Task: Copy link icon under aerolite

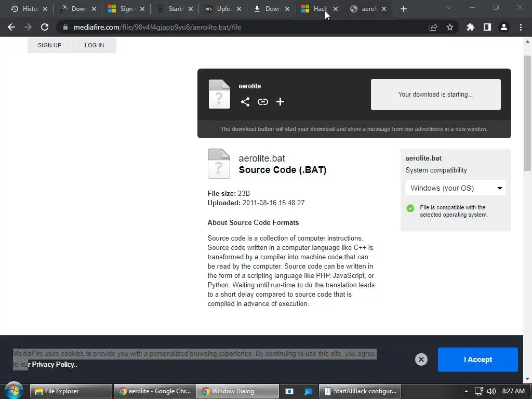Action: (x=262, y=102)
